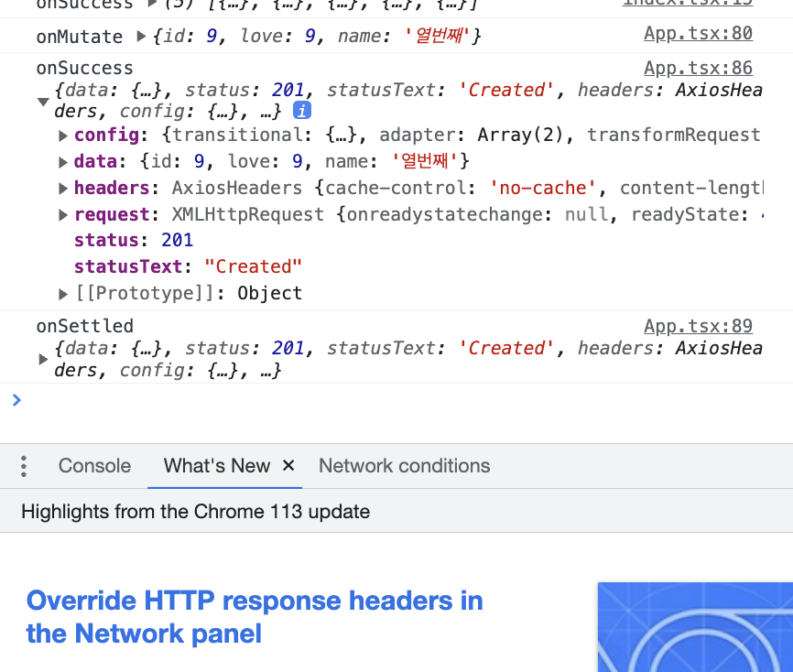793x672 pixels.
Task: Collapse the expanded onSuccess response object
Action: pyautogui.click(x=43, y=103)
